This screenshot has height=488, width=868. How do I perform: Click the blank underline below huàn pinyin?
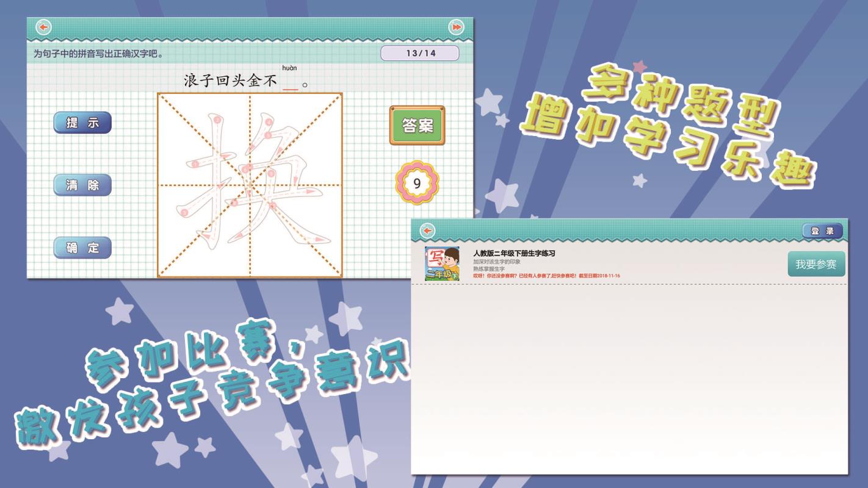tap(291, 89)
